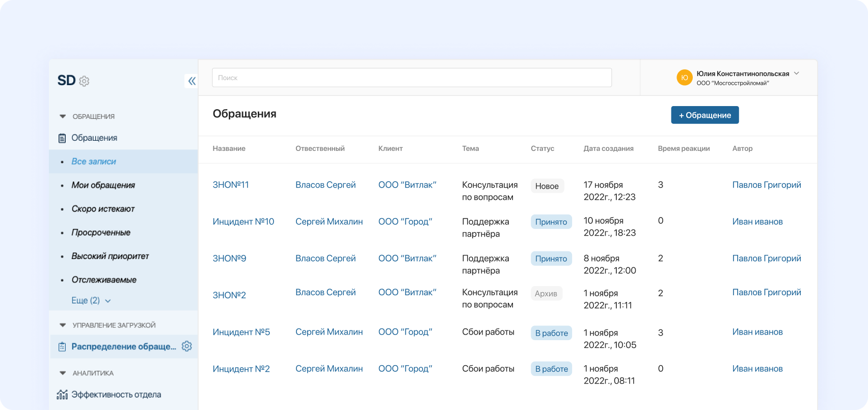The height and width of the screenshot is (410, 868).
Task: Click the Распределение обращений clipboard icon
Action: click(x=62, y=347)
